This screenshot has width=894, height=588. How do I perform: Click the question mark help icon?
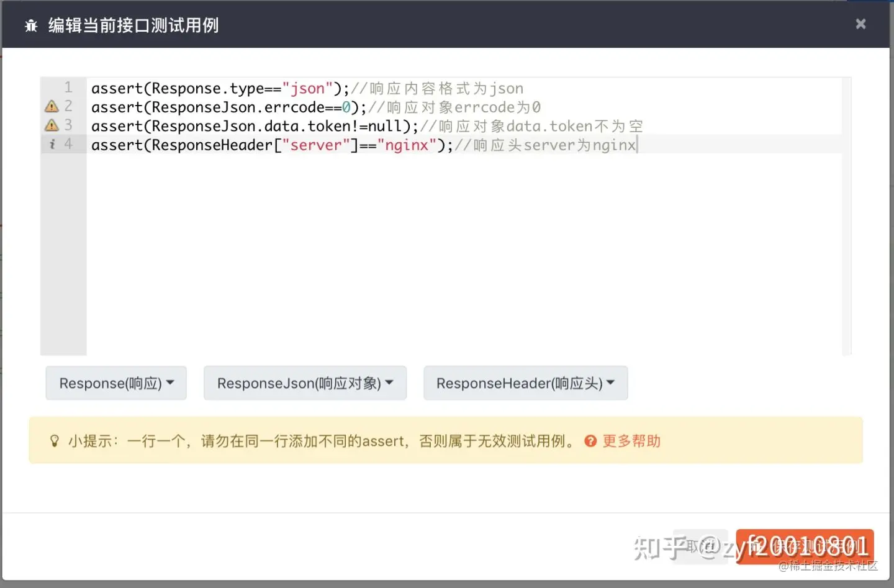[590, 441]
